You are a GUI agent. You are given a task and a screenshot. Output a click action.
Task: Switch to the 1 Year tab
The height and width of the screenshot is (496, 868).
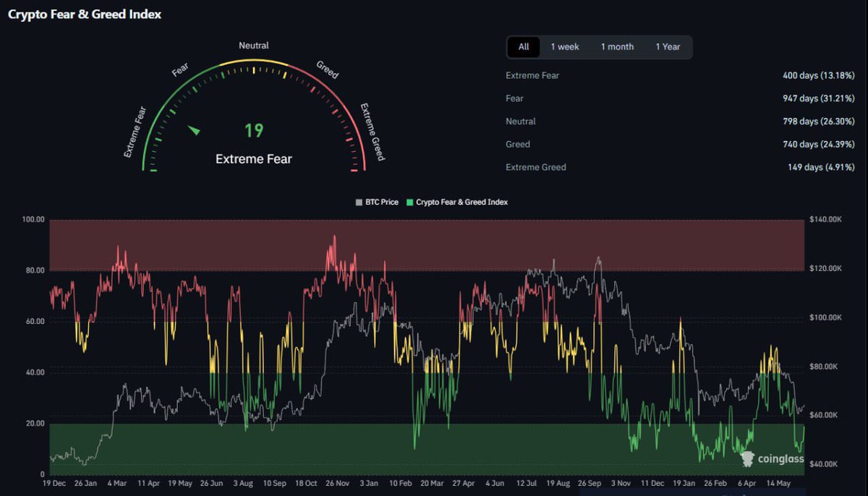click(x=668, y=47)
